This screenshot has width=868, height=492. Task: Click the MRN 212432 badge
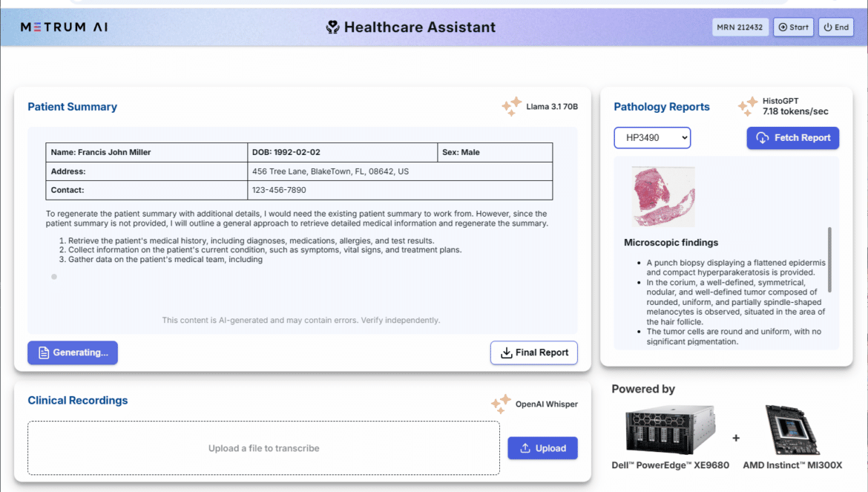point(740,27)
